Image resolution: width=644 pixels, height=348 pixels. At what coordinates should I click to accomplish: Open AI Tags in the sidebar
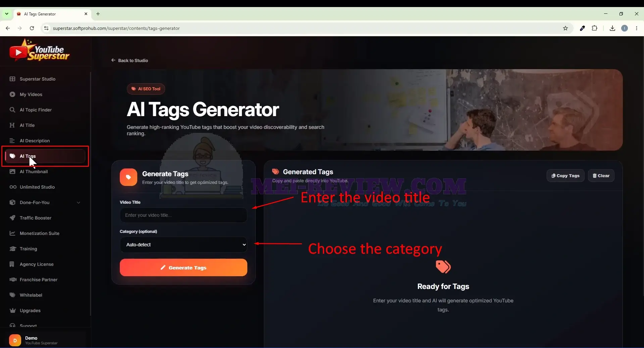point(45,156)
